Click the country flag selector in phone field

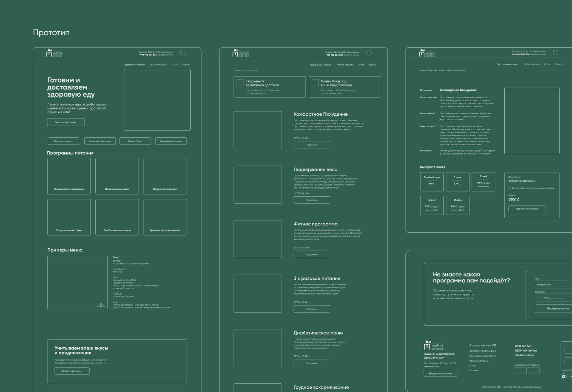tap(540, 298)
